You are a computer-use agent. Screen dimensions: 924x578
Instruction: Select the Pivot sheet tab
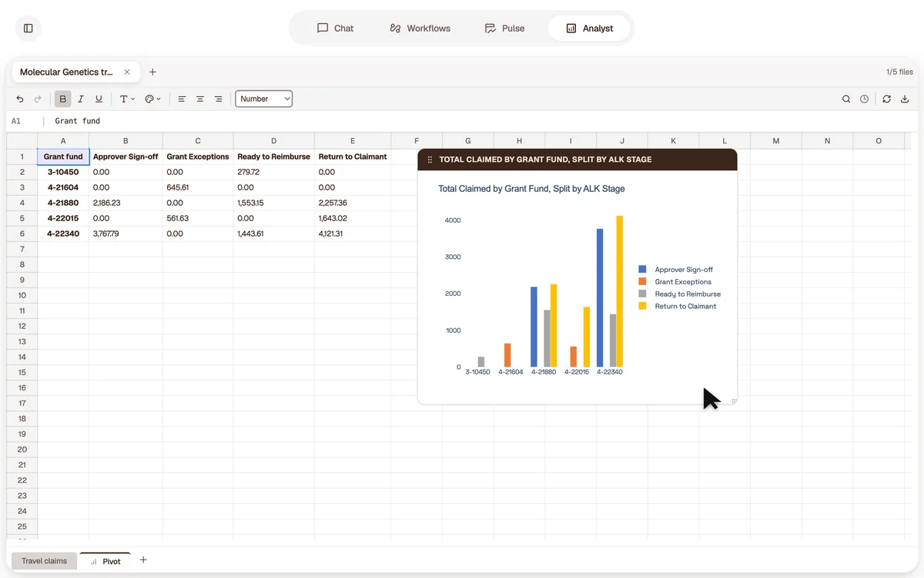click(x=105, y=561)
